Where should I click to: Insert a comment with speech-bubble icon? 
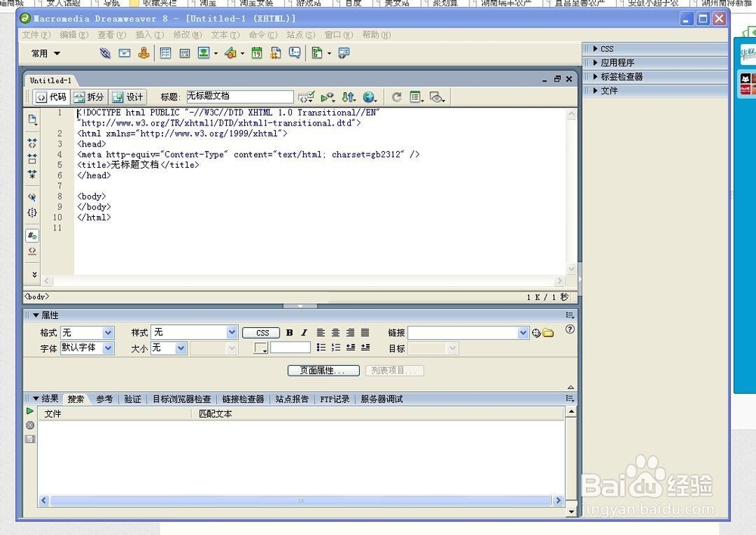point(295,53)
